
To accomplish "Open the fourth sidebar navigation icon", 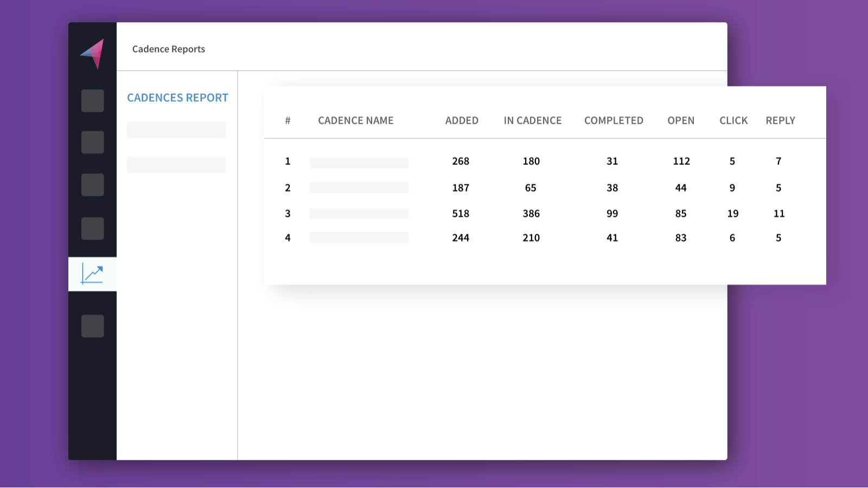I will 92,228.
